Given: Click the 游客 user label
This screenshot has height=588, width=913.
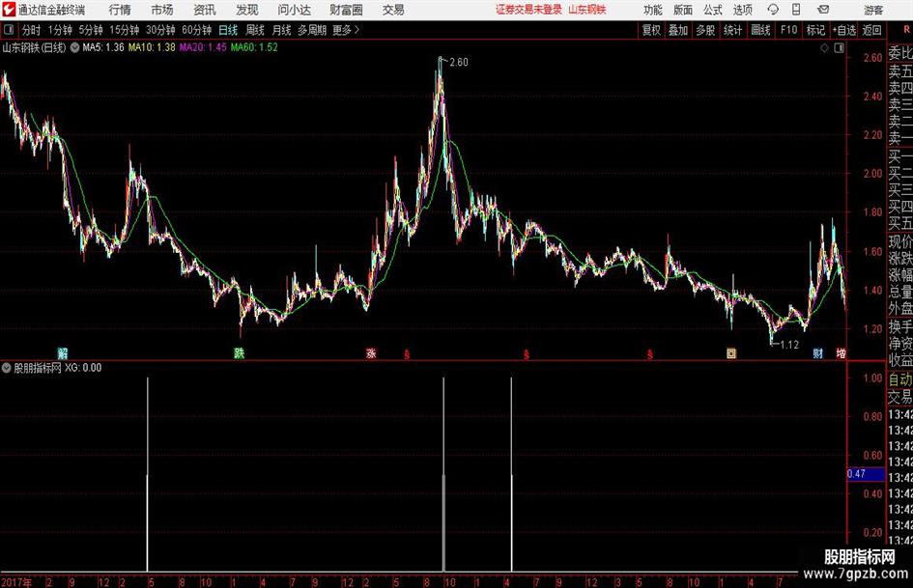Looking at the screenshot, I should 872,10.
